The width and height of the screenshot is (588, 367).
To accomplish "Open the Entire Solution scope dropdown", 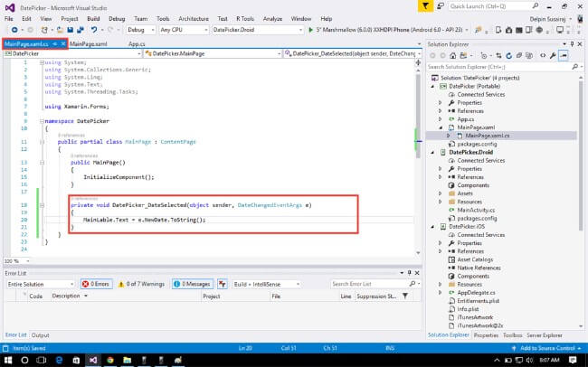I will pos(40,284).
